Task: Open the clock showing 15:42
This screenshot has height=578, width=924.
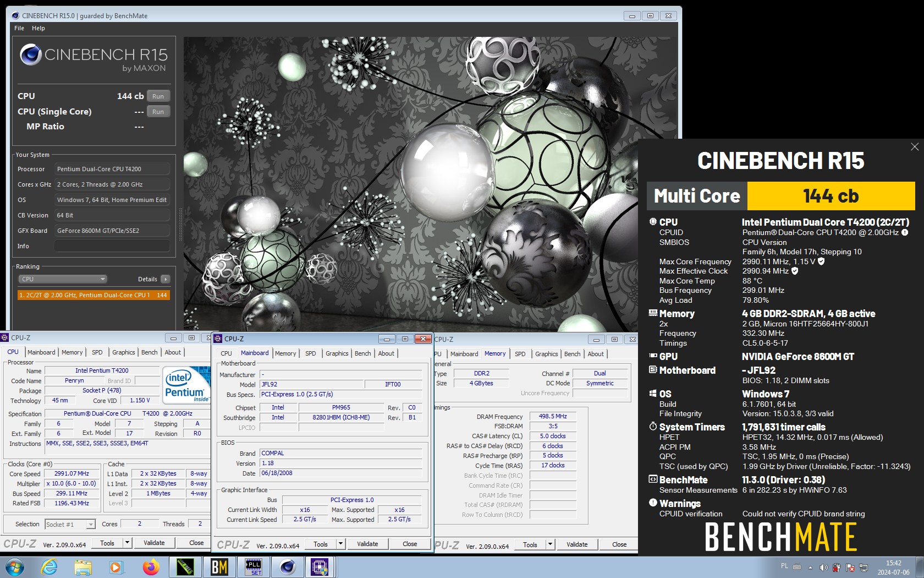Action: click(x=893, y=568)
